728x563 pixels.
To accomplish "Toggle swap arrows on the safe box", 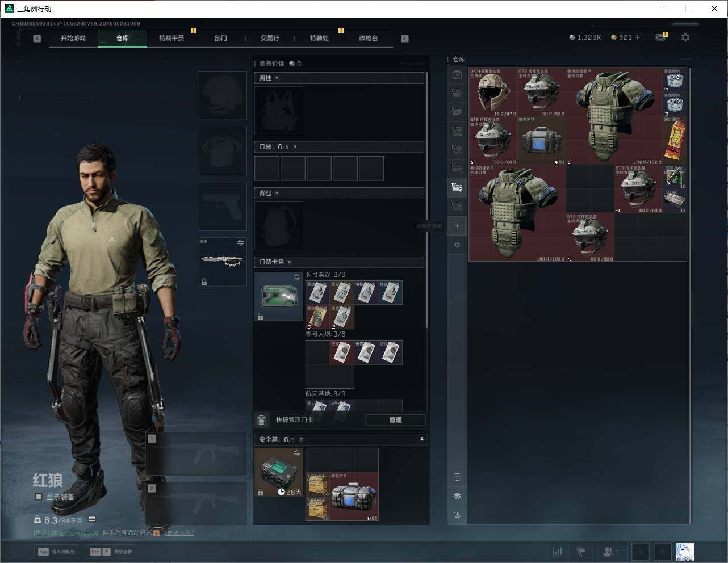I will [x=296, y=453].
